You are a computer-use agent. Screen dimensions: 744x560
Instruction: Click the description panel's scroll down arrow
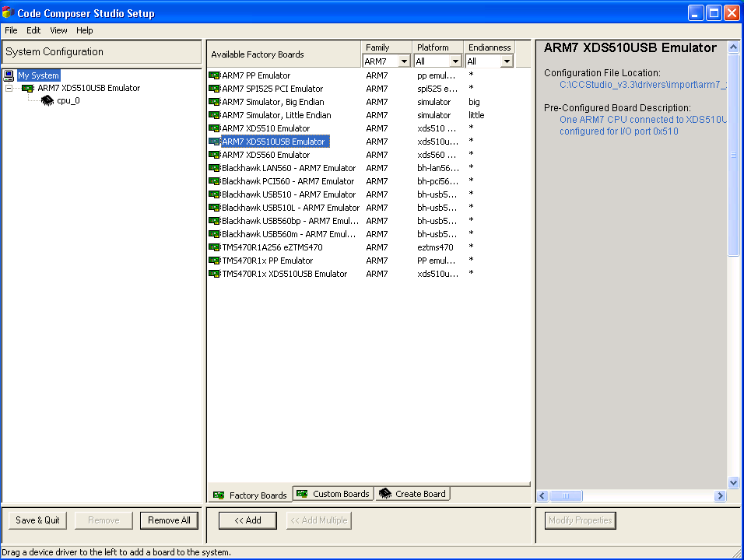tap(733, 483)
